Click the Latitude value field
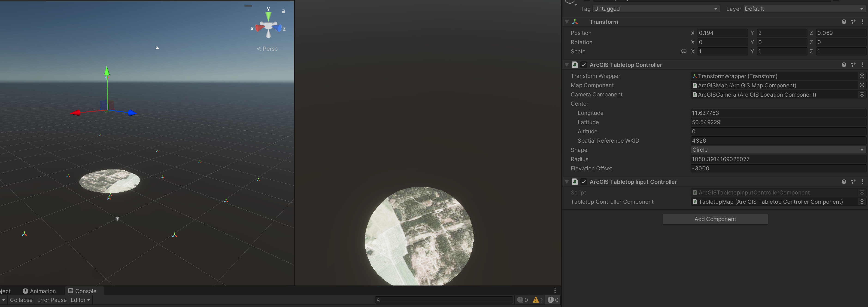868x307 pixels. [778, 122]
